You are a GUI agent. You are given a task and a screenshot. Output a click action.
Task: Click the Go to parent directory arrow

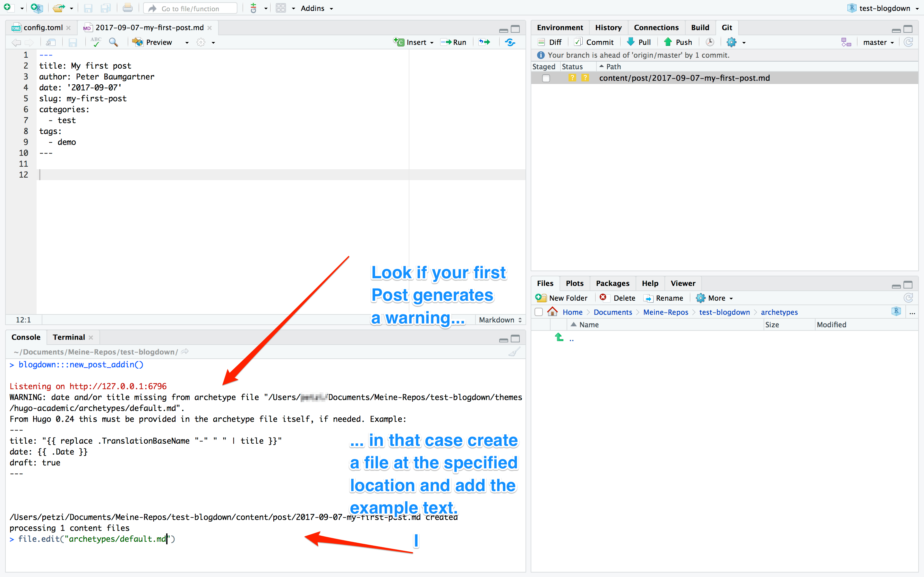(x=559, y=337)
